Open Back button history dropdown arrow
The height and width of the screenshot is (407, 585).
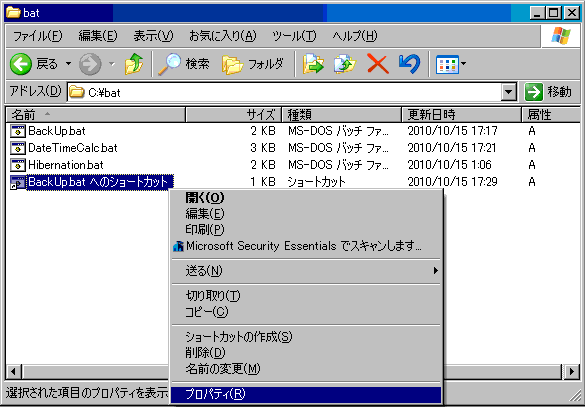(68, 64)
